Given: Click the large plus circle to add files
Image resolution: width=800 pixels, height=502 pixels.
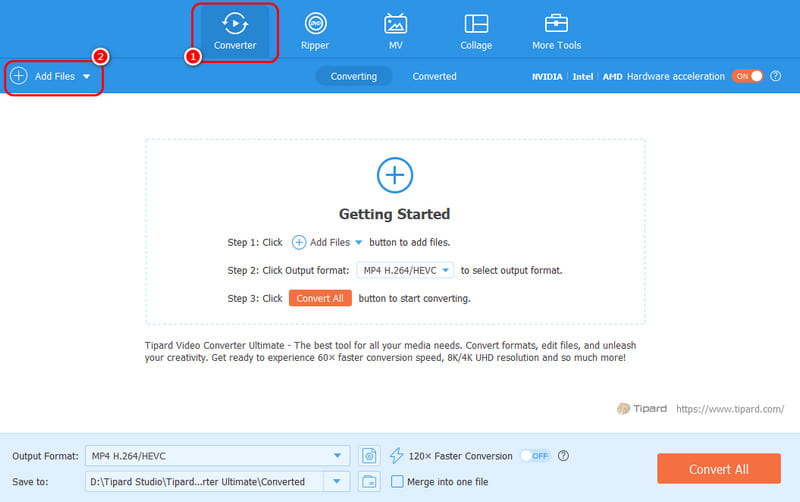Looking at the screenshot, I should 395,175.
